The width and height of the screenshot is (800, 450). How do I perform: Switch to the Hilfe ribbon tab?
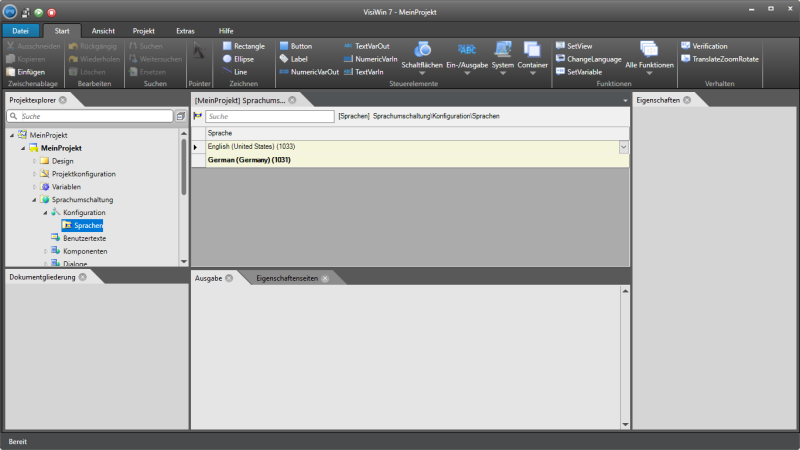[x=226, y=31]
